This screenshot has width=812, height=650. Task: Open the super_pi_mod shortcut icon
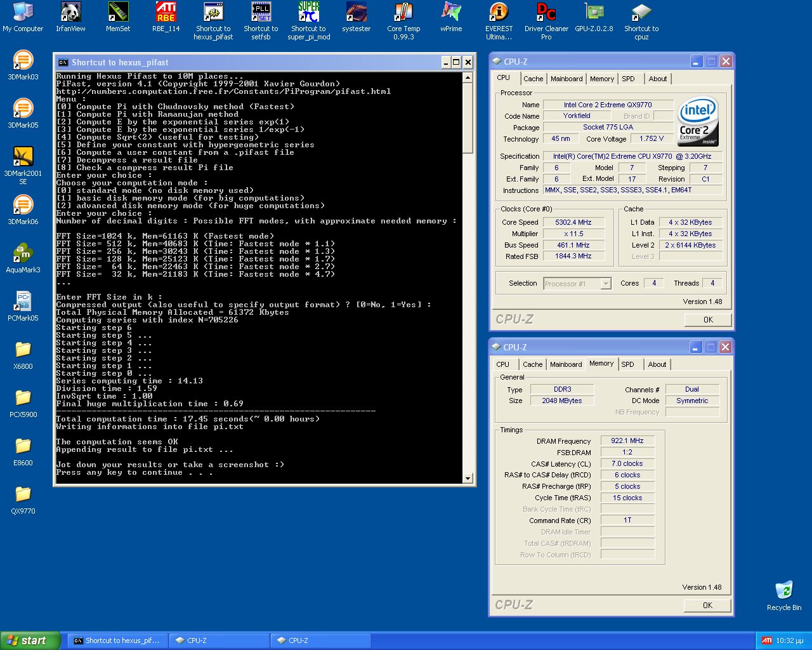[x=309, y=21]
